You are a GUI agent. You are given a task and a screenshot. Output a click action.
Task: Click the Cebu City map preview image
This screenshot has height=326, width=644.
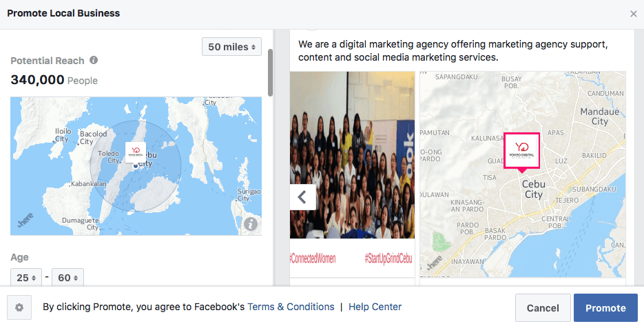[x=522, y=174]
